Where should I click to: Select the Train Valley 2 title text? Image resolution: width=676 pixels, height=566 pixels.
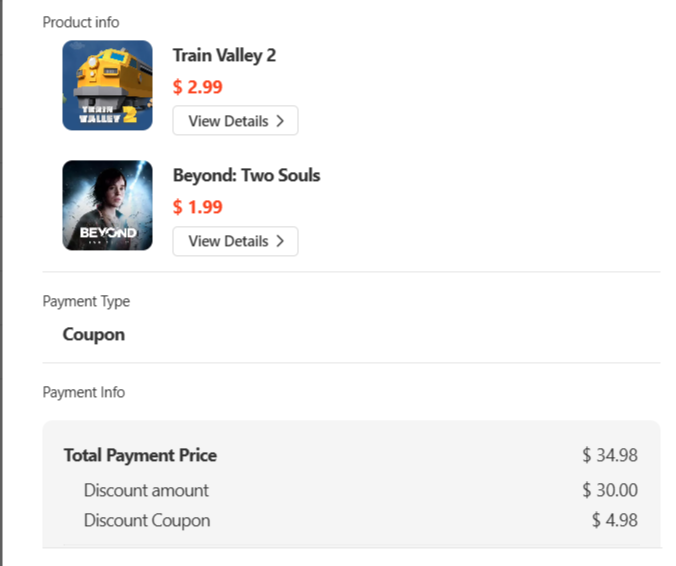(x=224, y=55)
